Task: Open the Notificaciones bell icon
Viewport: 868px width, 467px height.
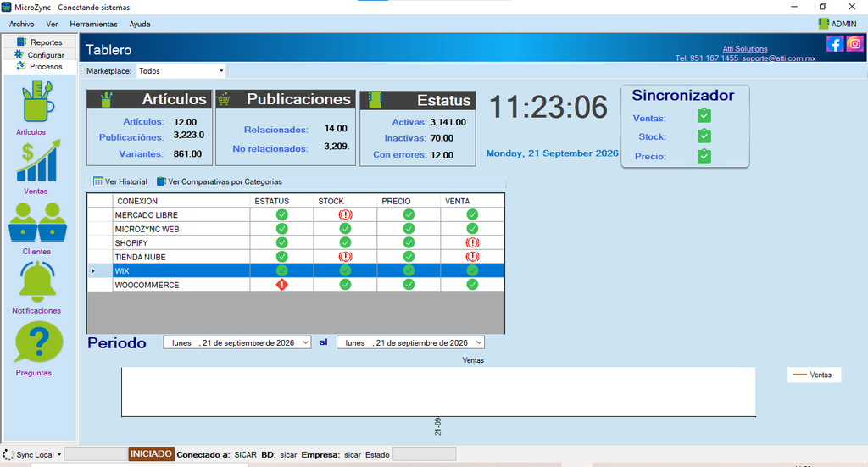Action: tap(37, 281)
